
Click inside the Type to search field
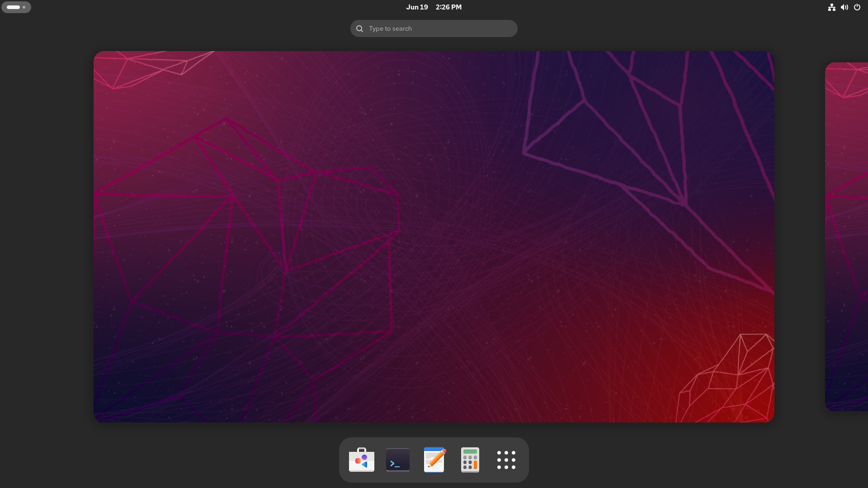click(434, 28)
